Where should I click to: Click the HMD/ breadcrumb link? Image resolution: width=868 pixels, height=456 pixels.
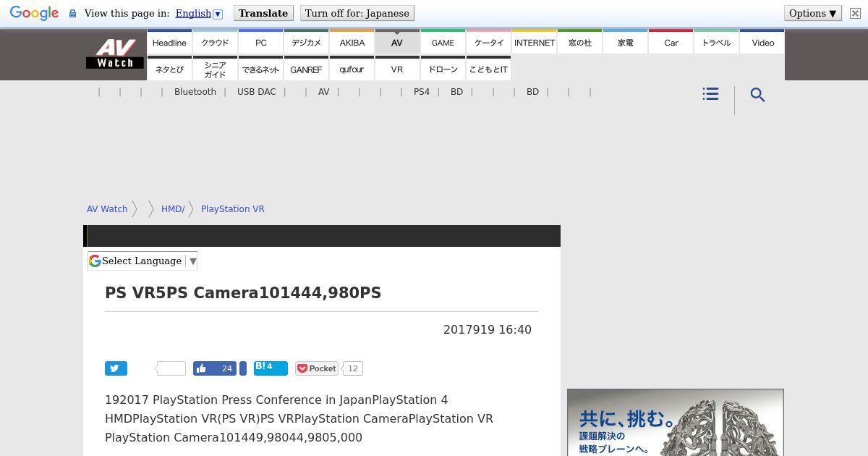(x=173, y=208)
